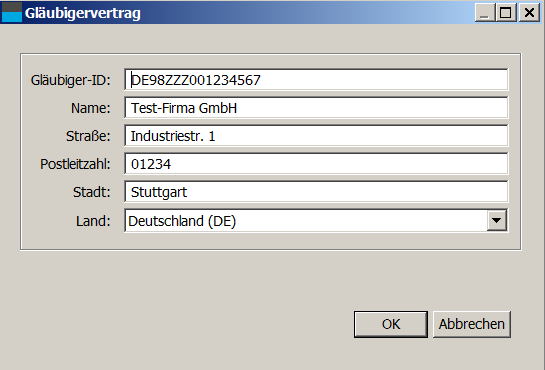Focus the Gläubiger-ID input field
Viewport: 545px width, 370px height.
tap(316, 80)
